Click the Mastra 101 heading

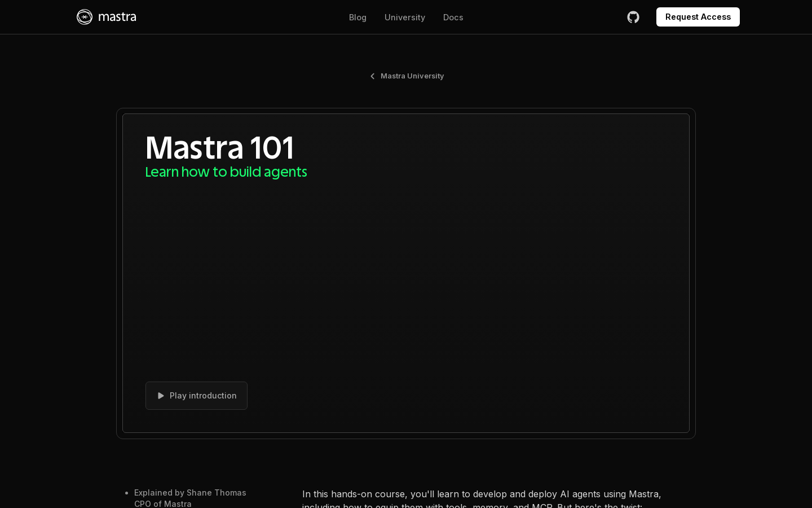click(219, 148)
